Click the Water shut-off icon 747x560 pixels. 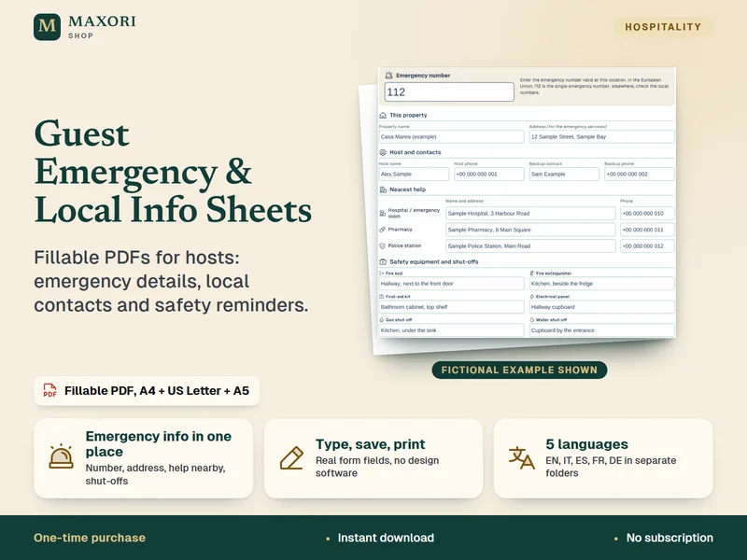click(532, 319)
